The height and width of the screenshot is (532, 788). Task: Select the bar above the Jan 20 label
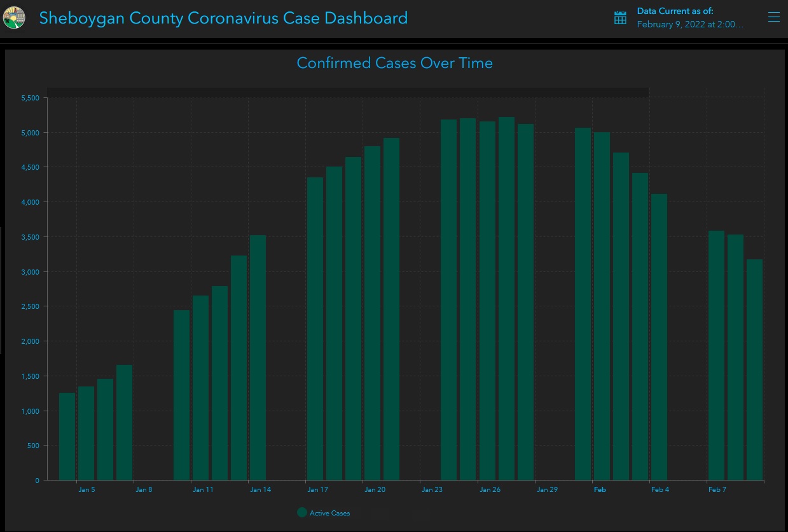[x=373, y=313]
